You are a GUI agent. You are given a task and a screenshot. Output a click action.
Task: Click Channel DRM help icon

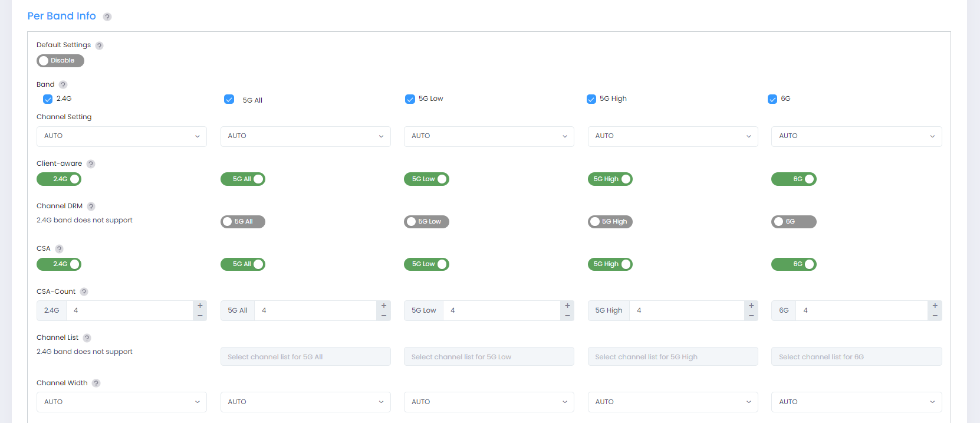(91, 206)
